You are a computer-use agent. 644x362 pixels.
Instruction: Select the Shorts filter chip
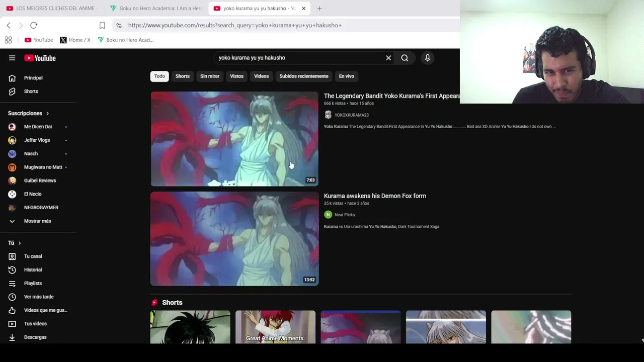pos(183,76)
